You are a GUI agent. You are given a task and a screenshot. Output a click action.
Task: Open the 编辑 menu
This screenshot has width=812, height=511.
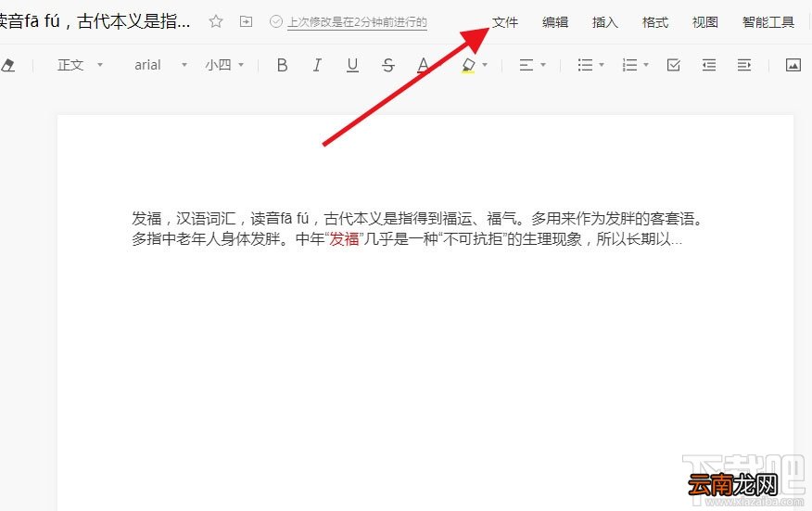pyautogui.click(x=555, y=22)
